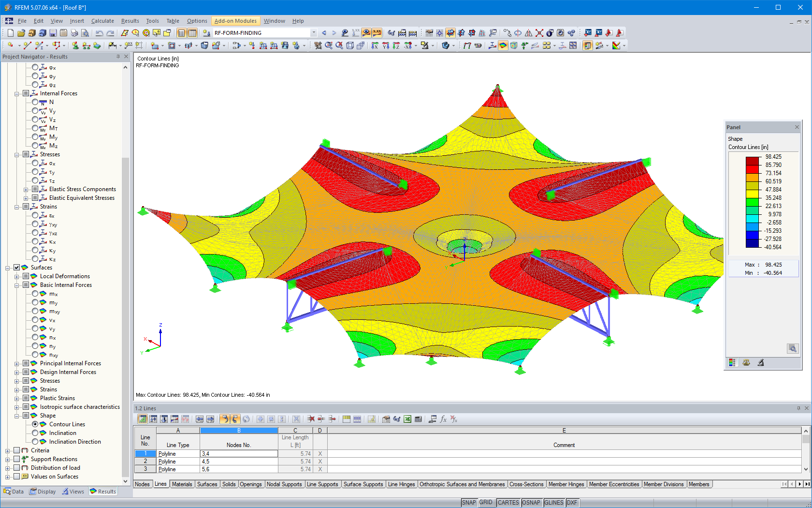Expand the Principal Internal Forces tree node

click(x=17, y=363)
